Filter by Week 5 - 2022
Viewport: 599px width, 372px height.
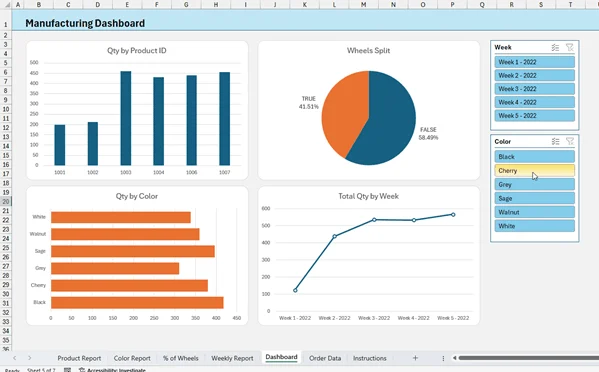point(534,115)
